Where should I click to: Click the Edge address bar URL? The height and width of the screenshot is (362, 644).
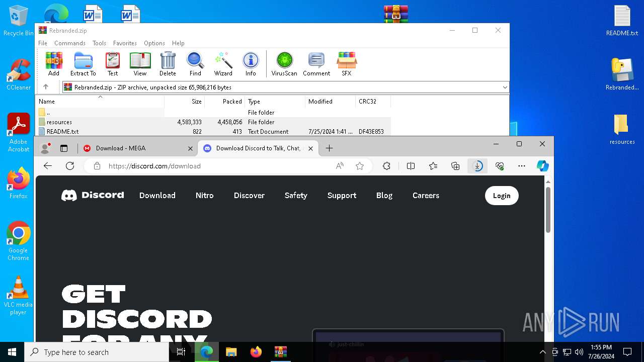[x=154, y=166]
